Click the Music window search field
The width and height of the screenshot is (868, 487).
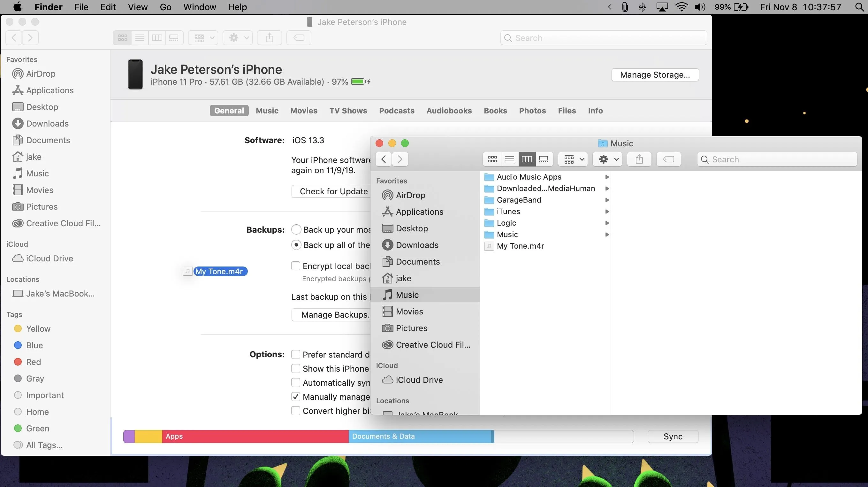pos(777,159)
